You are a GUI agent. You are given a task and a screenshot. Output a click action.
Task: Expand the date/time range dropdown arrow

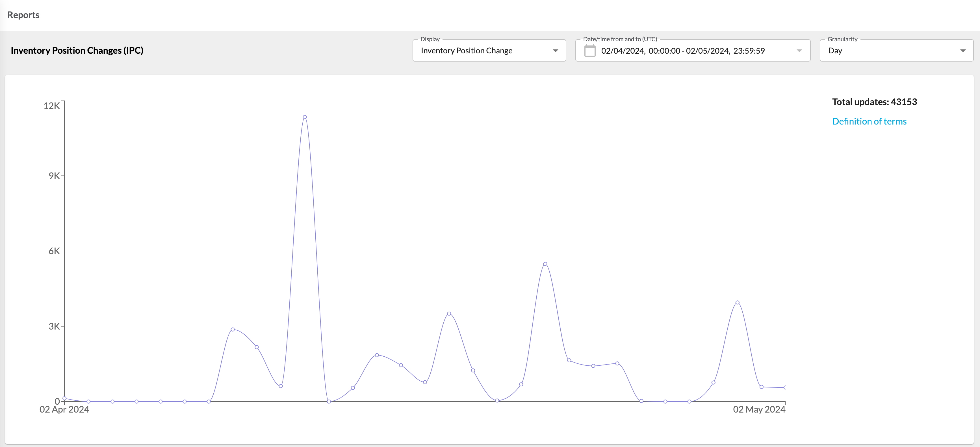[799, 51]
